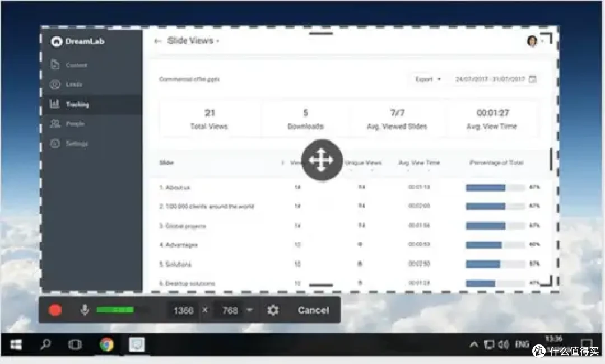
Task: Open the network icon in system tray
Action: pyautogui.click(x=489, y=344)
